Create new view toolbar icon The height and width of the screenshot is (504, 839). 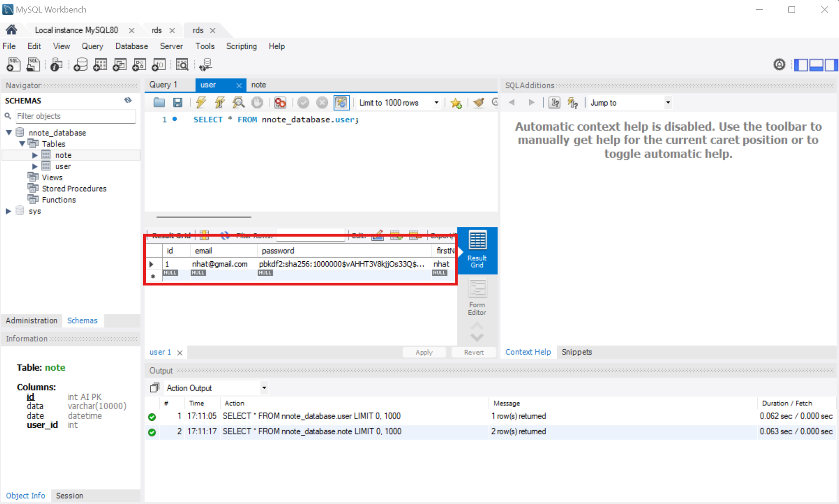click(120, 64)
